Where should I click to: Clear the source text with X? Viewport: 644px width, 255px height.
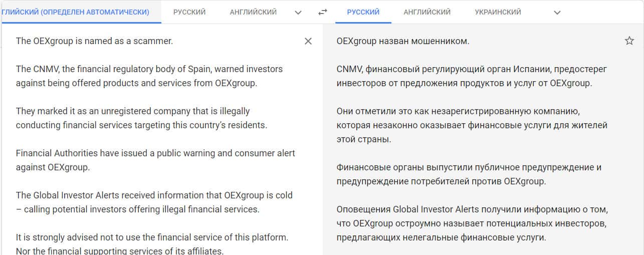(x=308, y=41)
